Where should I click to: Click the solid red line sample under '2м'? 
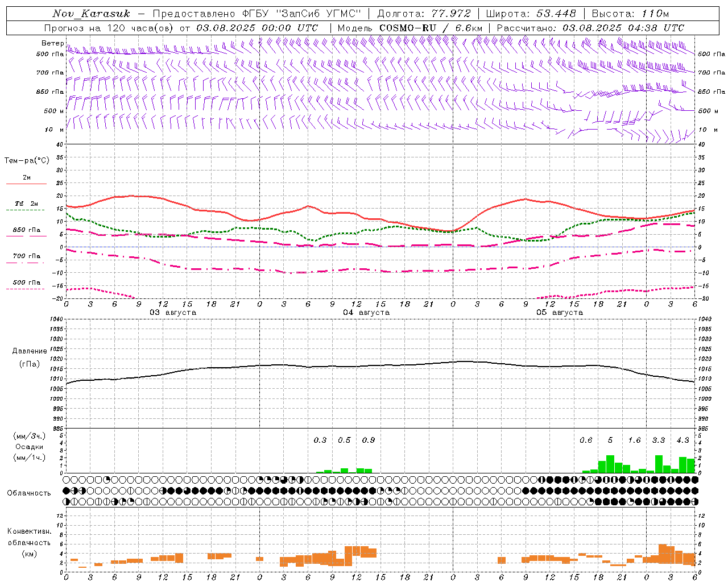[27, 184]
